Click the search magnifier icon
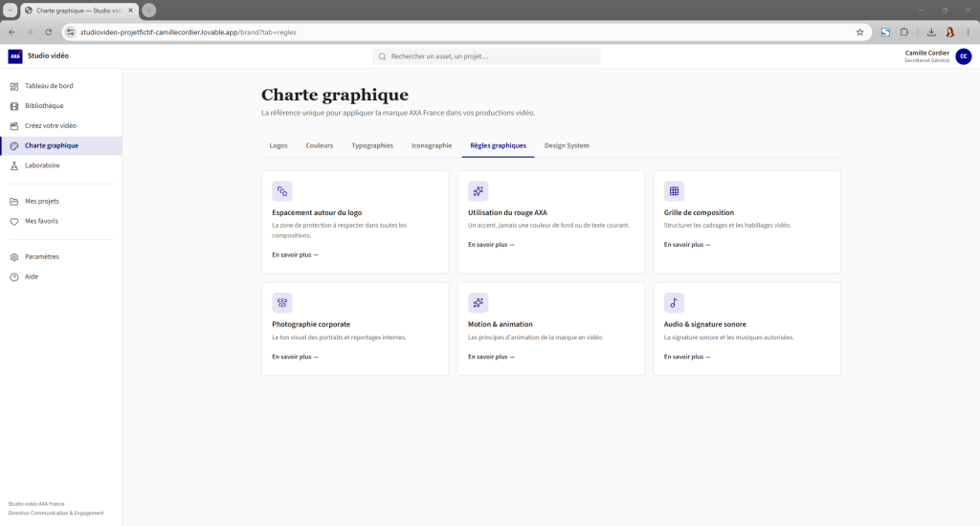 [x=382, y=56]
